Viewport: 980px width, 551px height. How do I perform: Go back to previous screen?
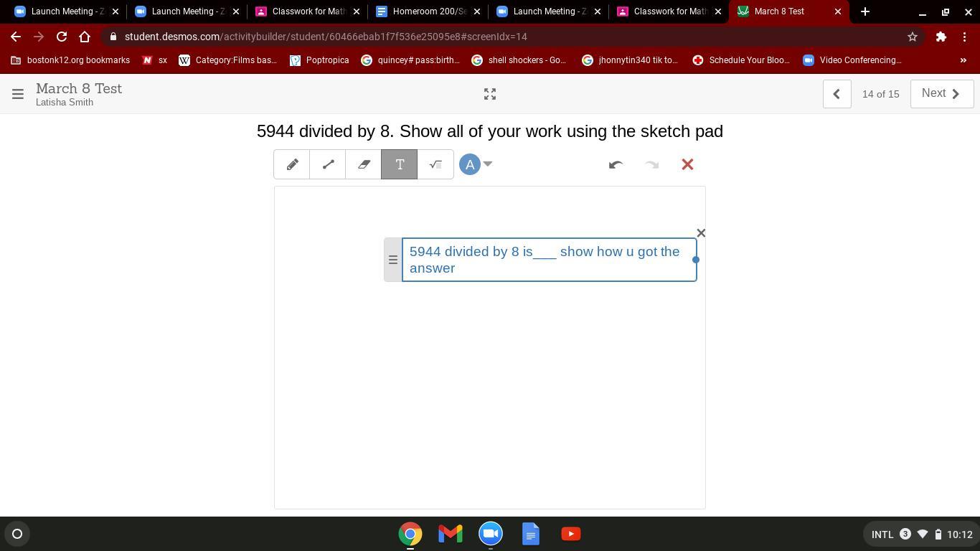tap(837, 94)
